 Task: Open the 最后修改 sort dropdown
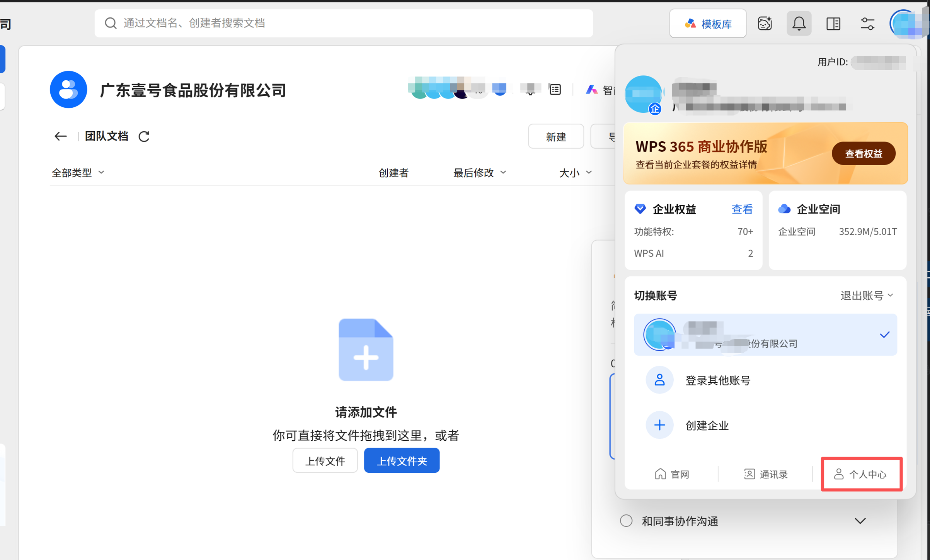(x=479, y=173)
